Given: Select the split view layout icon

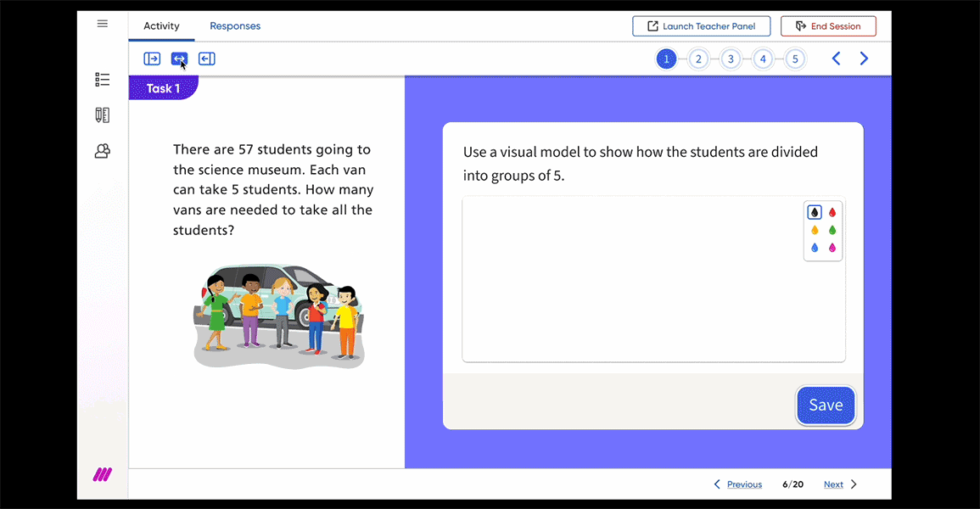Looking at the screenshot, I should point(179,59).
